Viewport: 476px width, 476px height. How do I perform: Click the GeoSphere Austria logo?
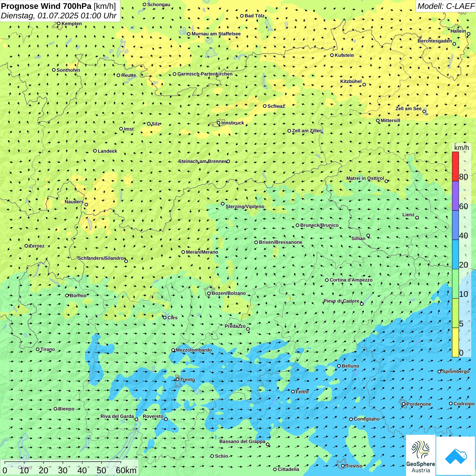pos(421,455)
